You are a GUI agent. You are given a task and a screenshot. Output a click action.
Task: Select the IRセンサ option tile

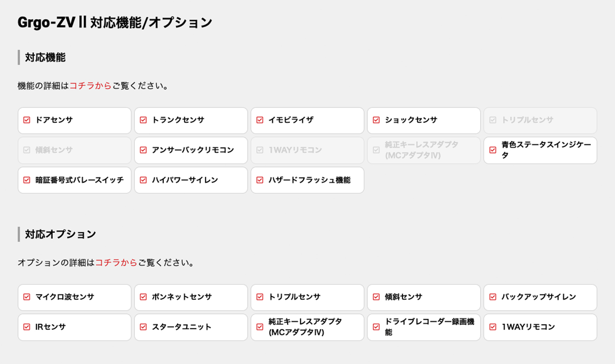(x=75, y=327)
